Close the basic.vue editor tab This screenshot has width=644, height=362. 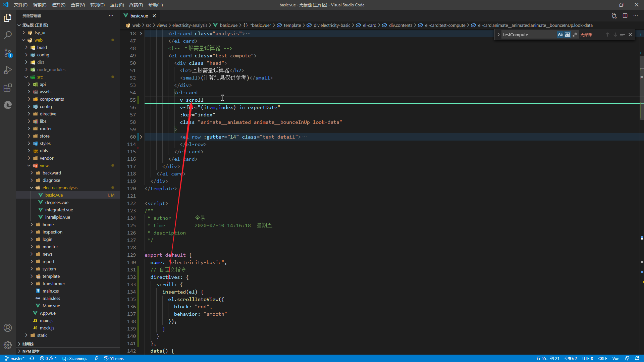coord(154,16)
